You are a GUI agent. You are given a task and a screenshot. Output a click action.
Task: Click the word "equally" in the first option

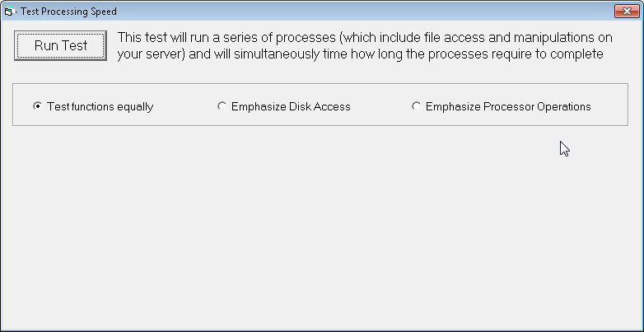click(134, 106)
